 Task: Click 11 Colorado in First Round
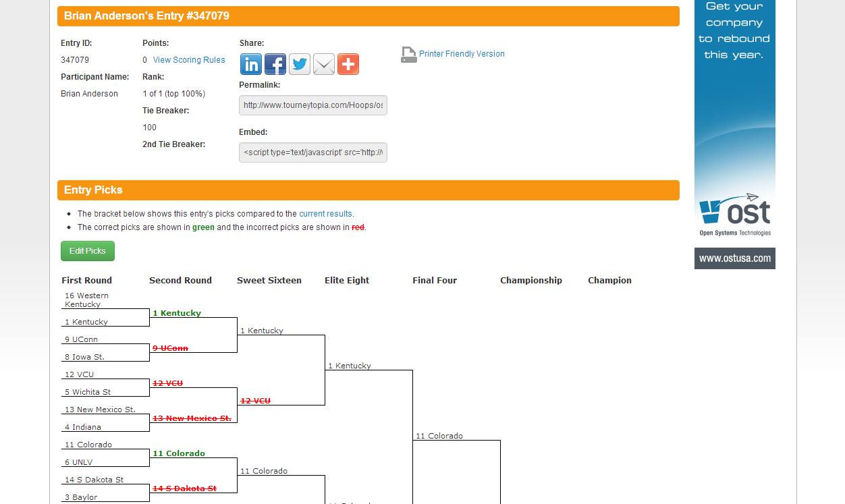tap(88, 445)
